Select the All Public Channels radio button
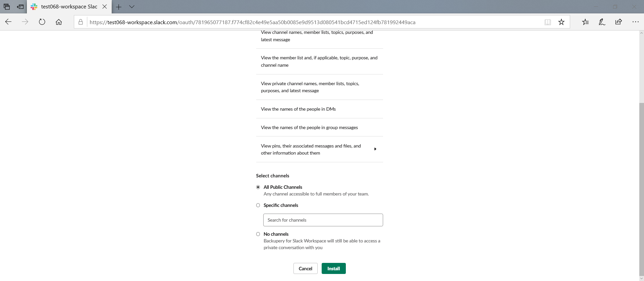644x281 pixels. tap(258, 187)
